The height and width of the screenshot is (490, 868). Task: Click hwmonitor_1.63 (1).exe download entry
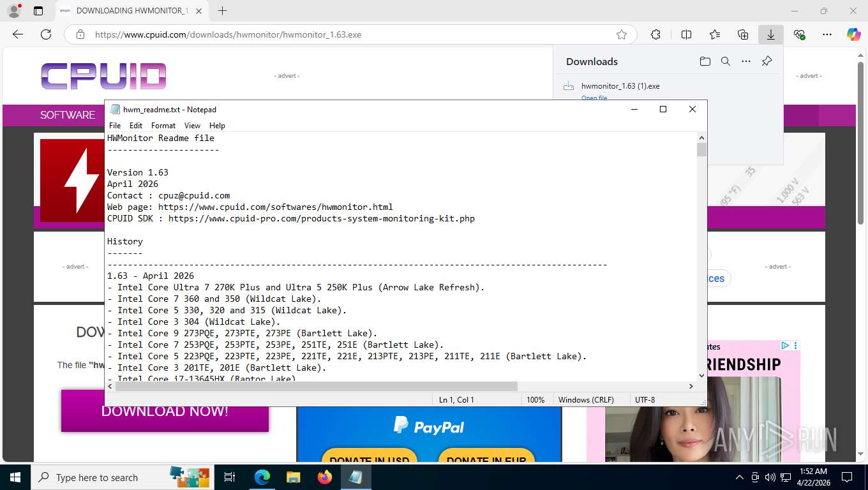pyautogui.click(x=620, y=85)
